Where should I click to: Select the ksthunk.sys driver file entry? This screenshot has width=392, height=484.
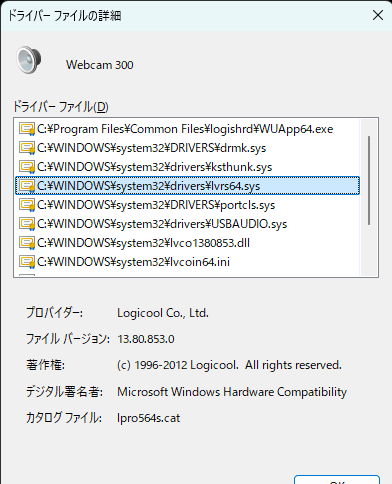click(187, 167)
